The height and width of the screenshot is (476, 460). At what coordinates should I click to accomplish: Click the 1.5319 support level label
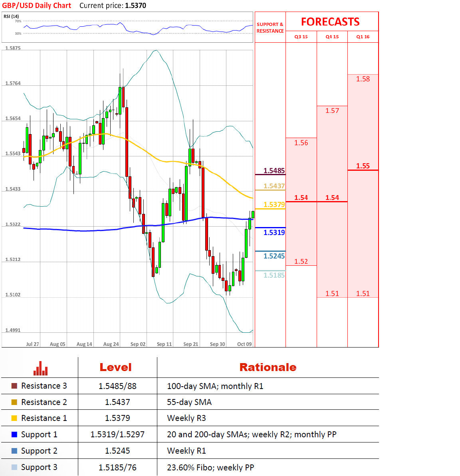(274, 233)
